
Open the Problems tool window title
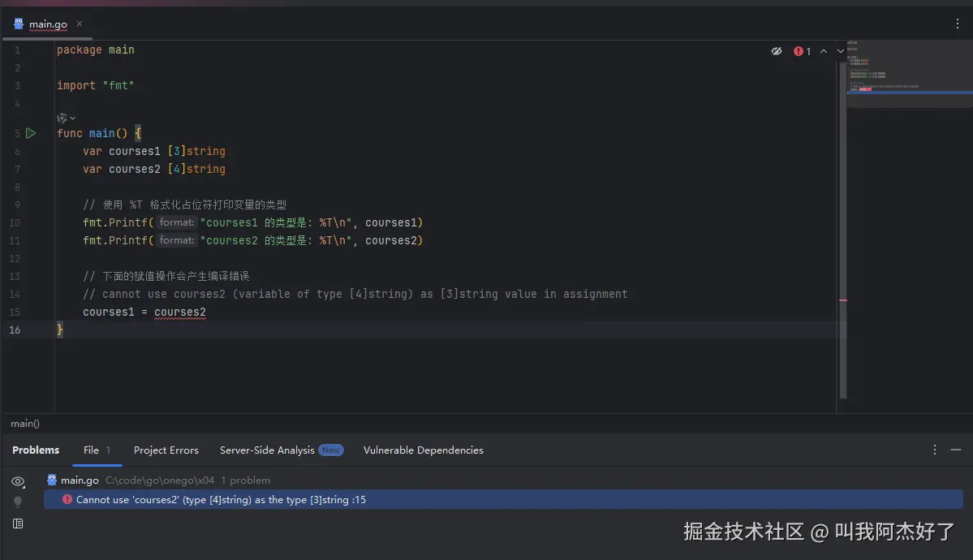36,450
